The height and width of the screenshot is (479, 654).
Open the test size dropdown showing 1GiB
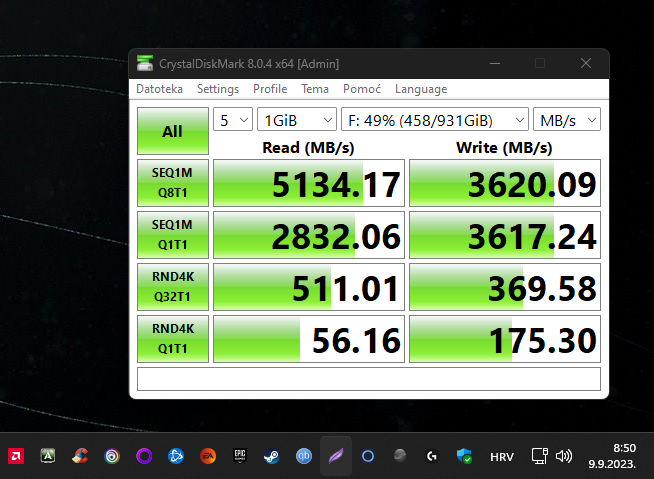(x=297, y=119)
